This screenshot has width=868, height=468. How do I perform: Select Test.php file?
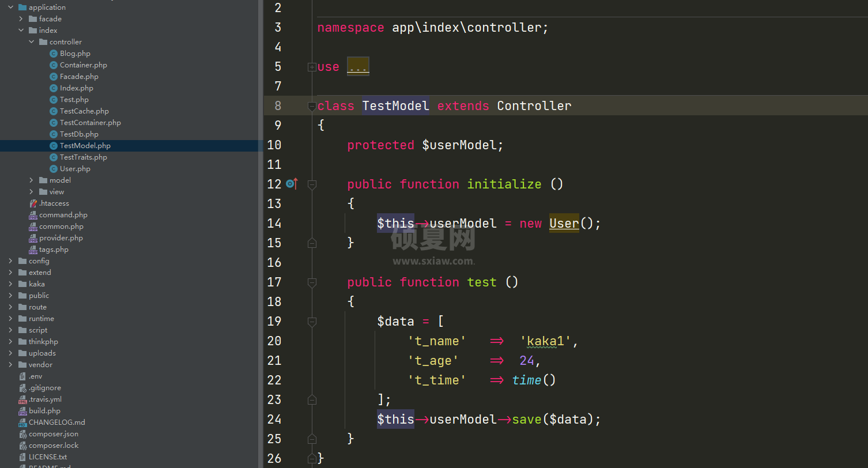pos(74,100)
